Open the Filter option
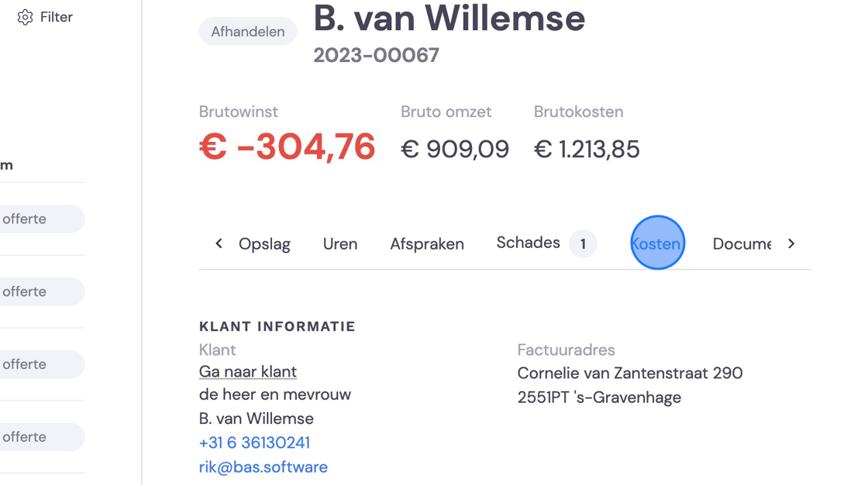This screenshot has width=868, height=485. (46, 17)
